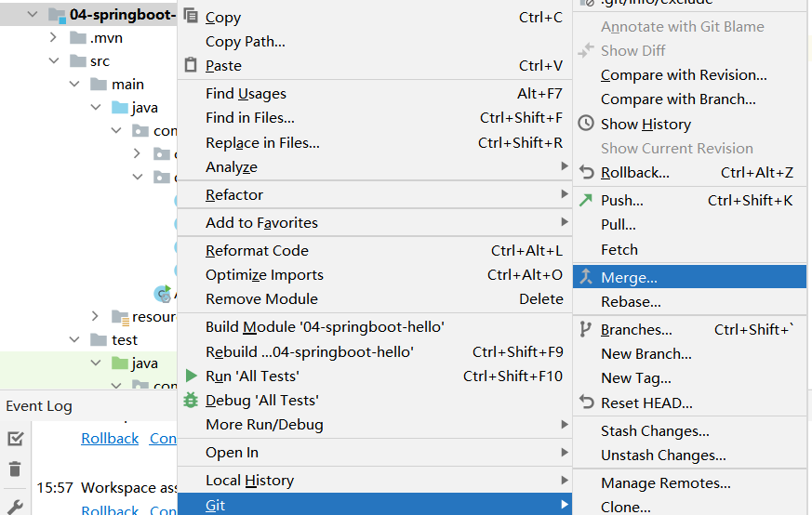
Task: Choose Replace in Files...
Action: (375, 142)
